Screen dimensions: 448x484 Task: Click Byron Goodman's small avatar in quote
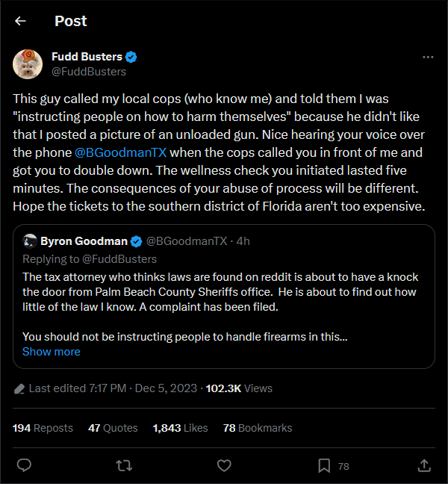[x=30, y=241]
